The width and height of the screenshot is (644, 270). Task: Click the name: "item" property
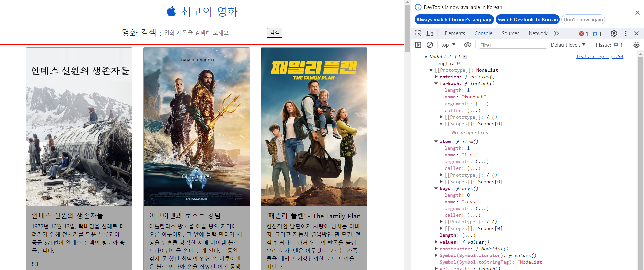click(x=461, y=155)
